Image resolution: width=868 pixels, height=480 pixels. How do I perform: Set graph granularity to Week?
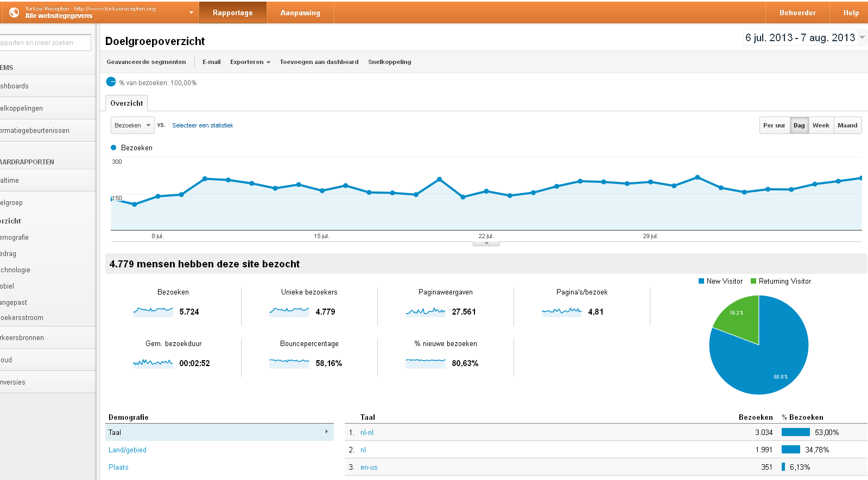coord(821,125)
